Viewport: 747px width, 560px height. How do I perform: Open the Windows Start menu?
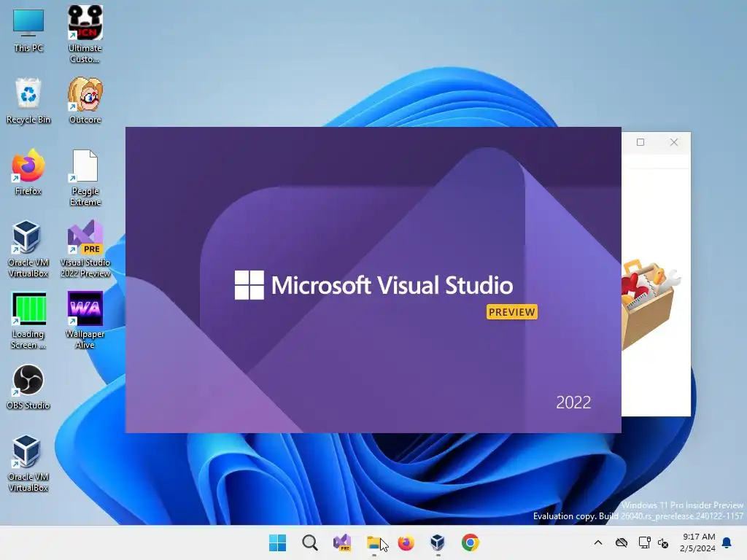coord(277,542)
